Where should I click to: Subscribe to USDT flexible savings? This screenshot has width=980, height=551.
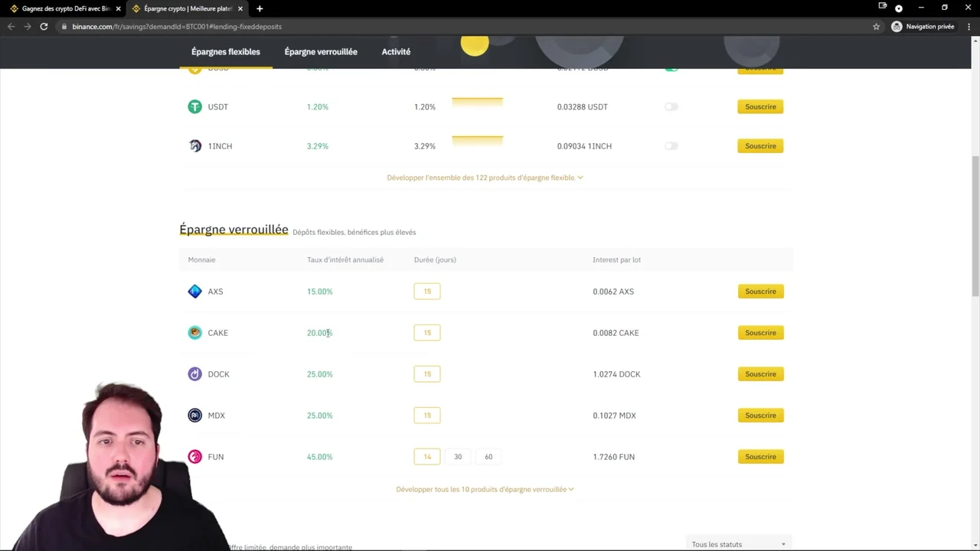pyautogui.click(x=760, y=106)
